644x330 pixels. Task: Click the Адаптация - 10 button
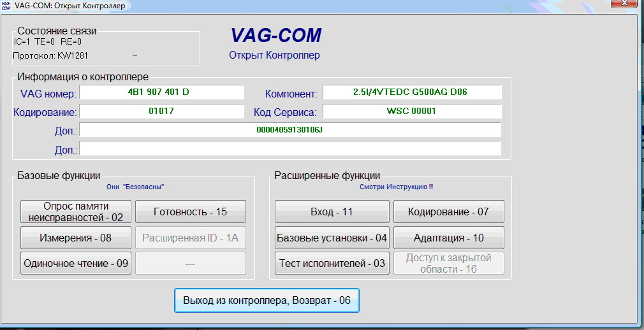(x=448, y=238)
